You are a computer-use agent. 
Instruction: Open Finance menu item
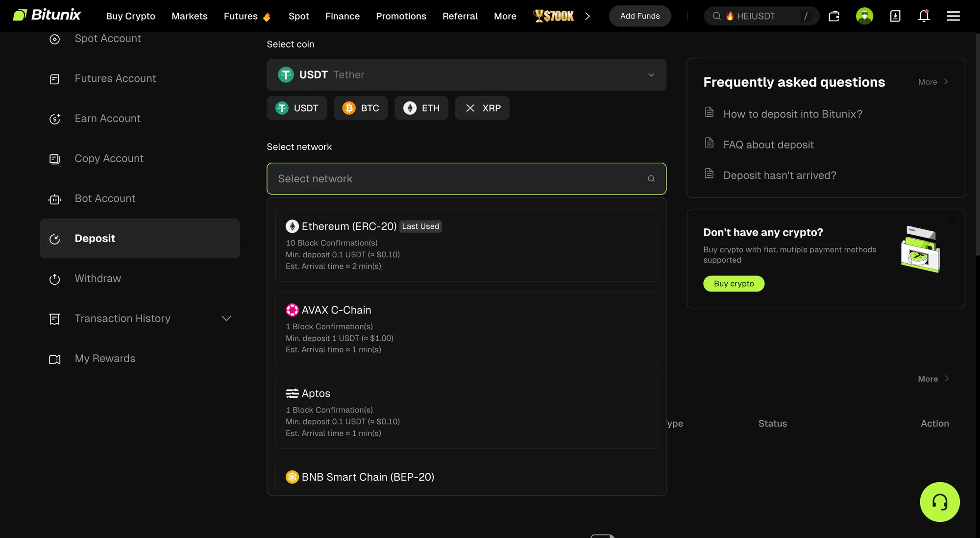342,16
